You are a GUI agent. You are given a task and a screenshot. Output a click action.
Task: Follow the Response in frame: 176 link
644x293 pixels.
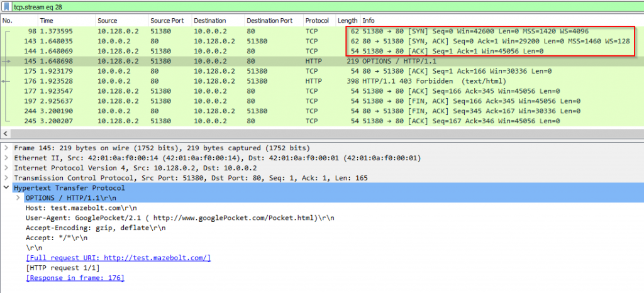[75, 278]
